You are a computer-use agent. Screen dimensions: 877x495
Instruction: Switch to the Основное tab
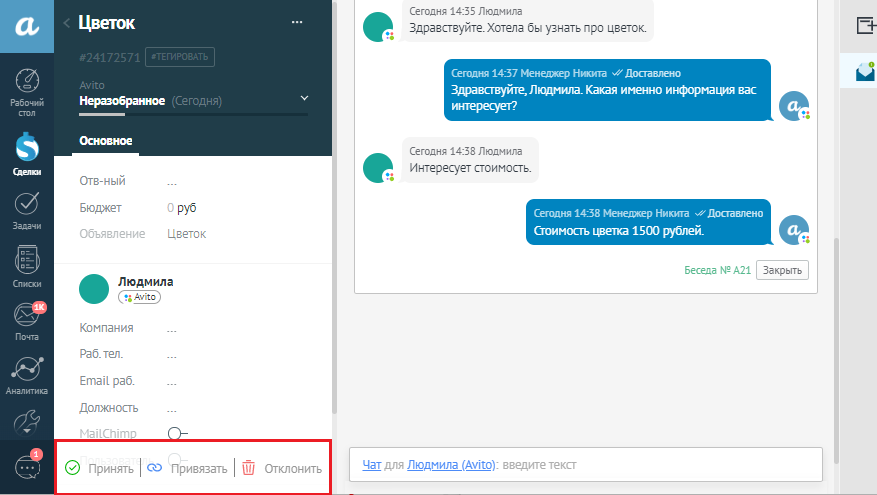click(x=106, y=141)
